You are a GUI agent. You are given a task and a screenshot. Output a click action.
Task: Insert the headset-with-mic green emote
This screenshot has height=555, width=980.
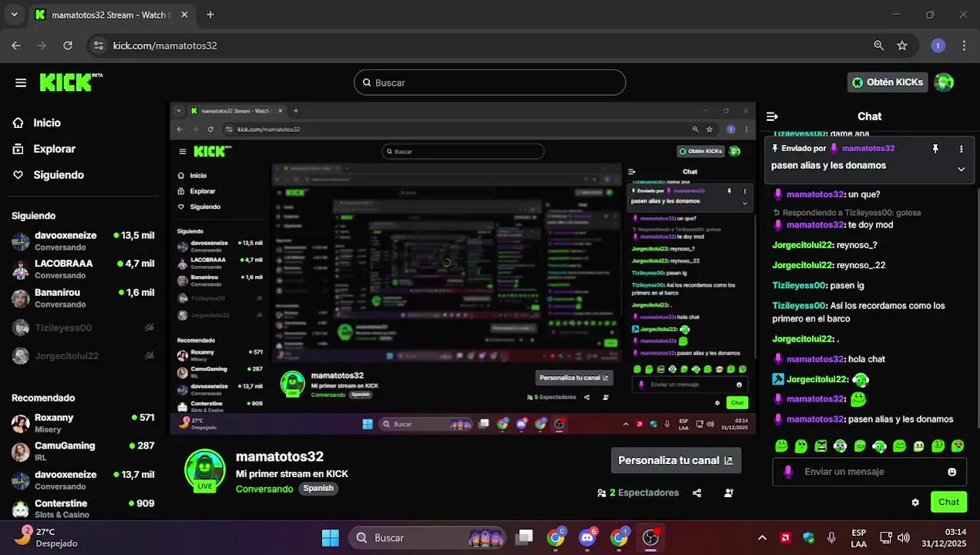click(879, 446)
